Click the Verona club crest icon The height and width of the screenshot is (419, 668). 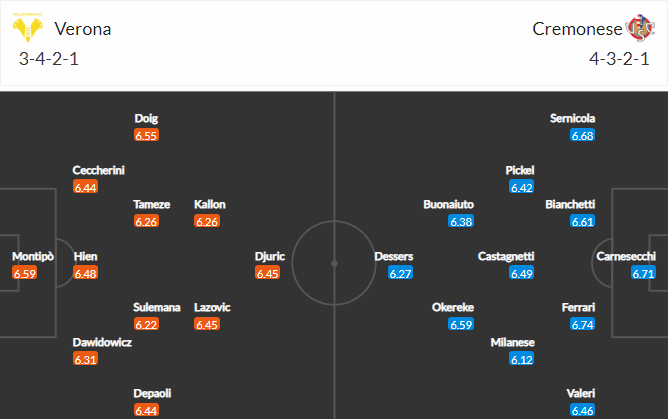(x=28, y=28)
